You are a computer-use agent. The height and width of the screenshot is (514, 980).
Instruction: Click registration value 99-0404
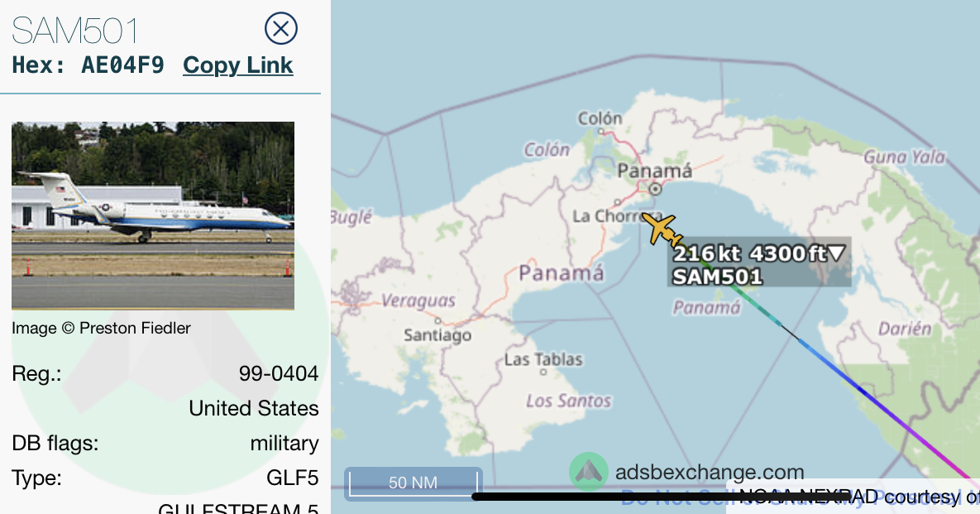click(279, 374)
